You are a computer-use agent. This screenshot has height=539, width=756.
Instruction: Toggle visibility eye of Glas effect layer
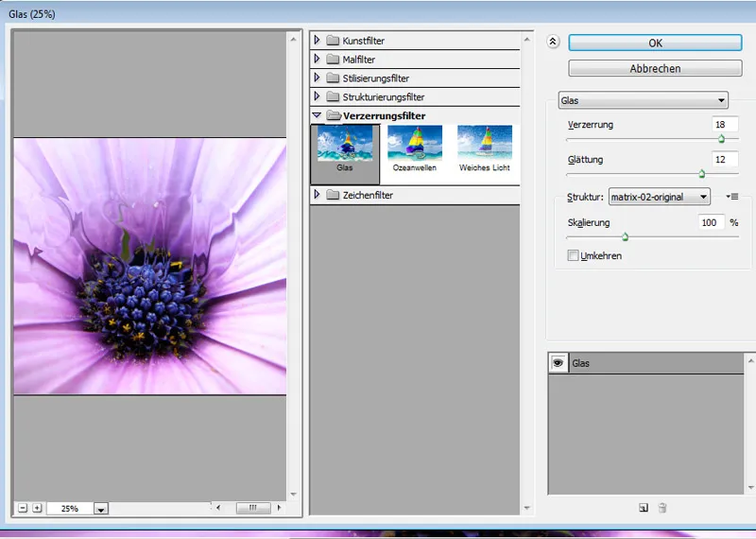[x=558, y=363]
